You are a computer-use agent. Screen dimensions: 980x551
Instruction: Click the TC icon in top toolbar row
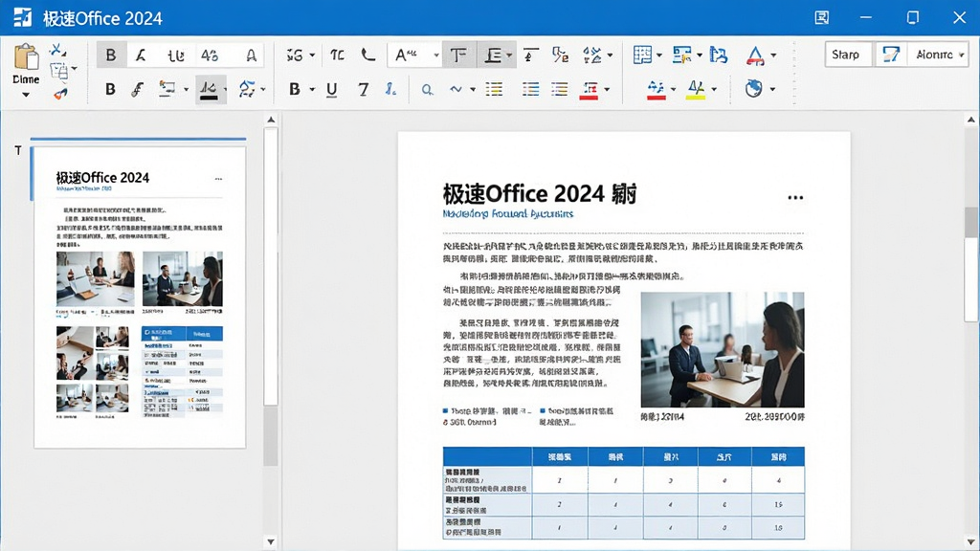coord(337,55)
